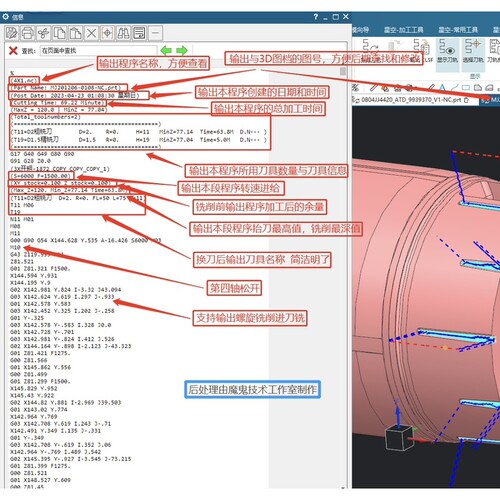This screenshot has width=500, height=500.
Task: Collapse toolbar using the minus button
Action: click(155, 33)
